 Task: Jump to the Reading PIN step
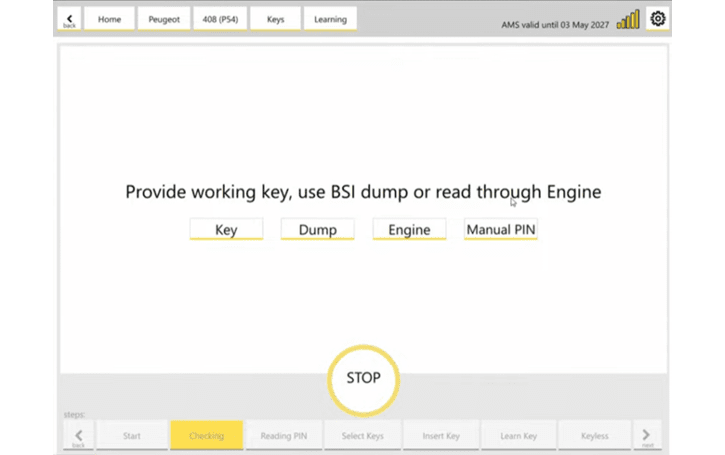284,436
